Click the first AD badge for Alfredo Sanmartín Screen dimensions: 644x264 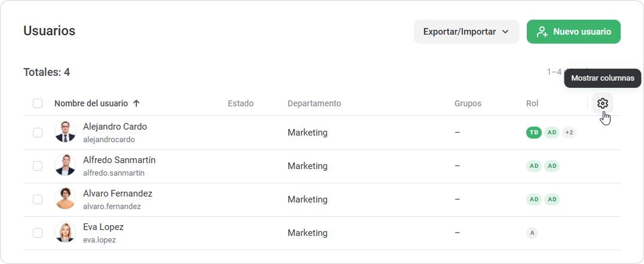(533, 165)
